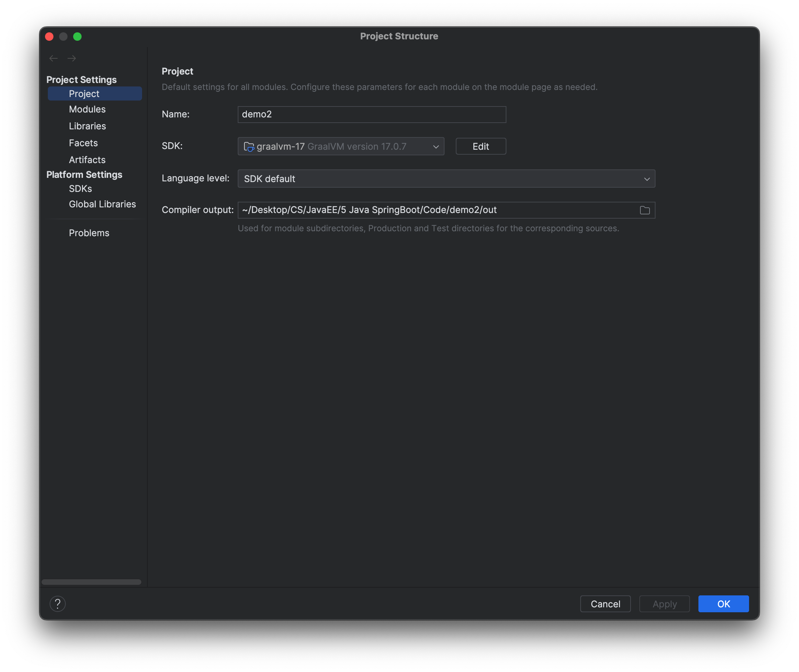Open the Artifacts settings page
The image size is (799, 672).
[x=87, y=160]
